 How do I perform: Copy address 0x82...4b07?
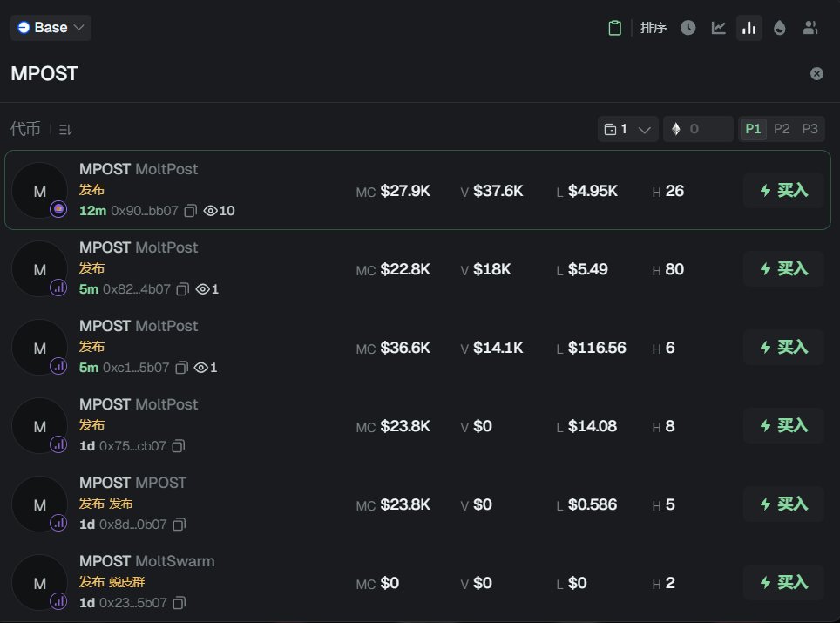coord(183,289)
